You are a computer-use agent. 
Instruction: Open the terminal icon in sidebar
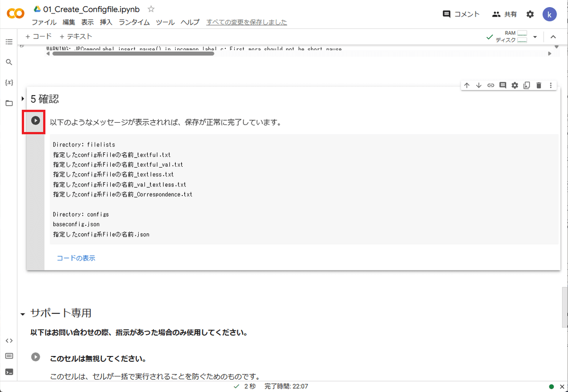click(9, 372)
